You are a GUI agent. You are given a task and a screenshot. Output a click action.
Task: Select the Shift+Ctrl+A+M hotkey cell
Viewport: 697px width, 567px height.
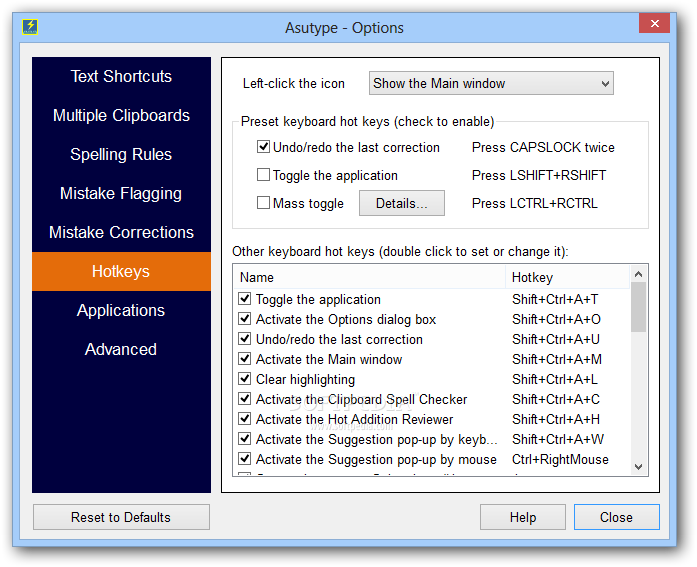click(x=557, y=359)
